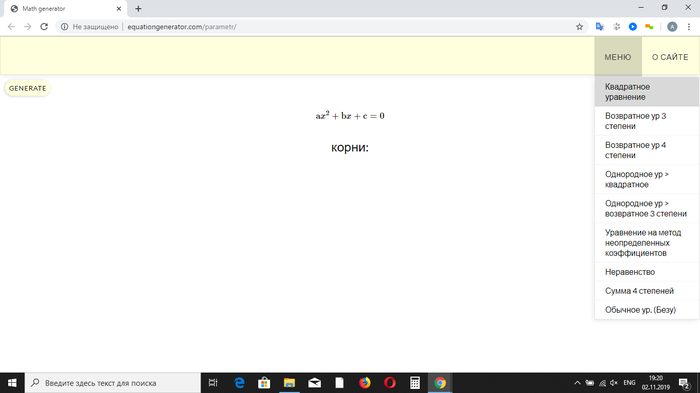Click the address bar URL field
700x393 pixels.
pyautogui.click(x=312, y=27)
